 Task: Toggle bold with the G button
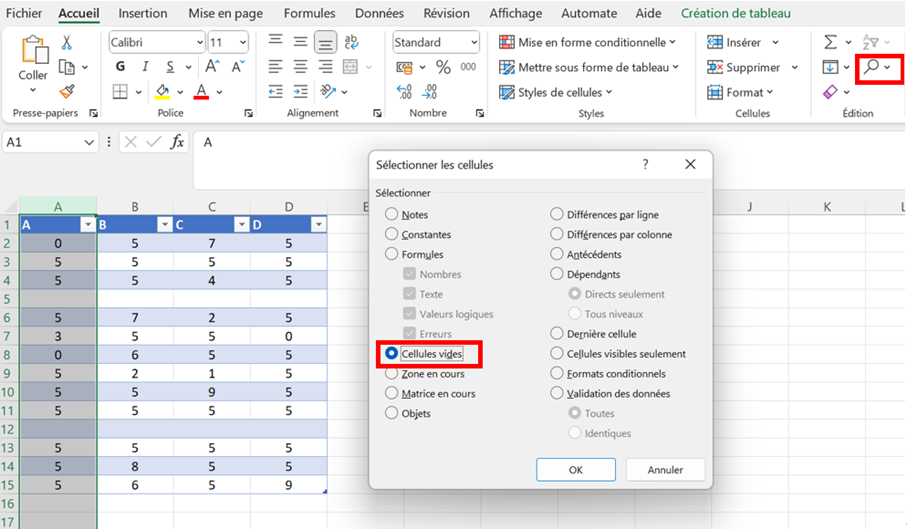(120, 66)
